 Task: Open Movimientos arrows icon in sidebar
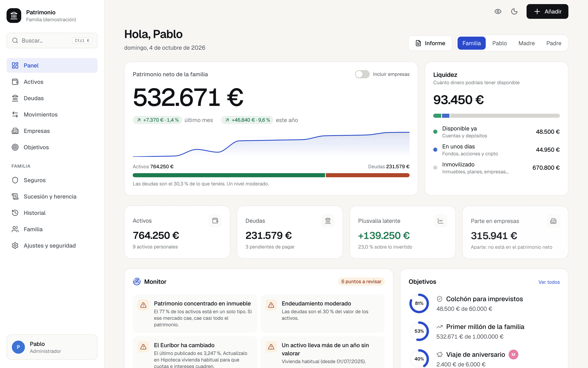(x=15, y=114)
